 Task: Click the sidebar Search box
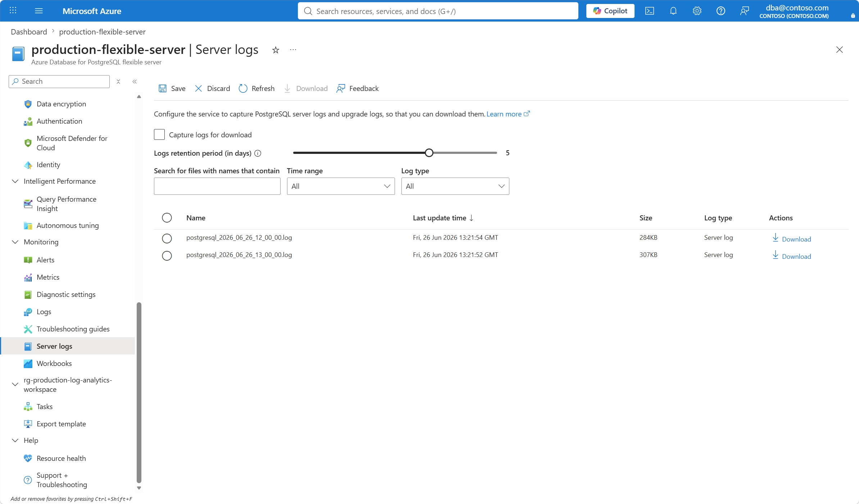coord(59,82)
